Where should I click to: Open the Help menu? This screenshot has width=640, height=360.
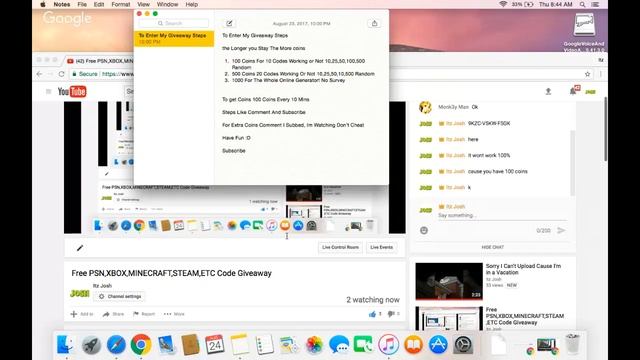pos(191,4)
